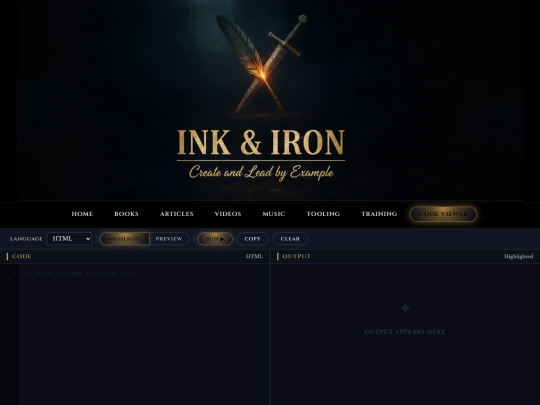Switch to Highlight mode
The width and height of the screenshot is (540, 405).
pyautogui.click(x=125, y=239)
